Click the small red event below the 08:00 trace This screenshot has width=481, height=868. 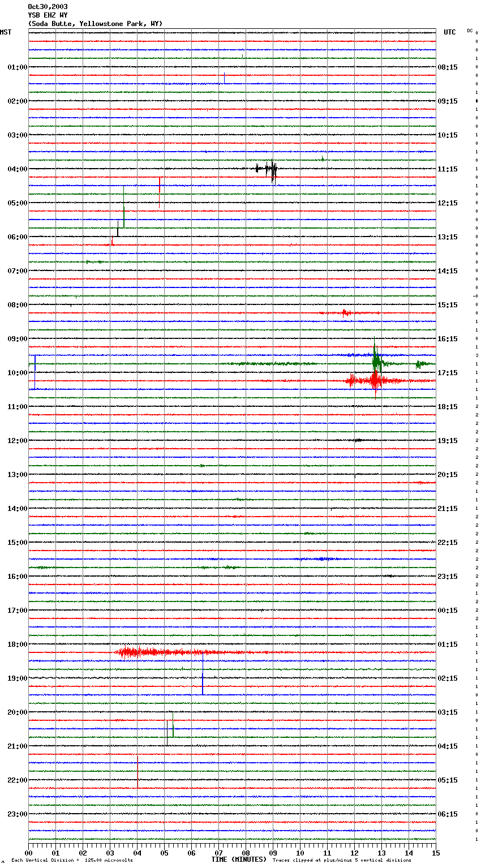346,313
